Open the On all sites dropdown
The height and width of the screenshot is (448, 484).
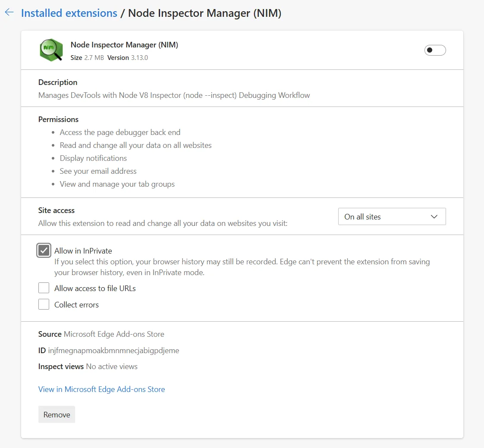pyautogui.click(x=392, y=216)
